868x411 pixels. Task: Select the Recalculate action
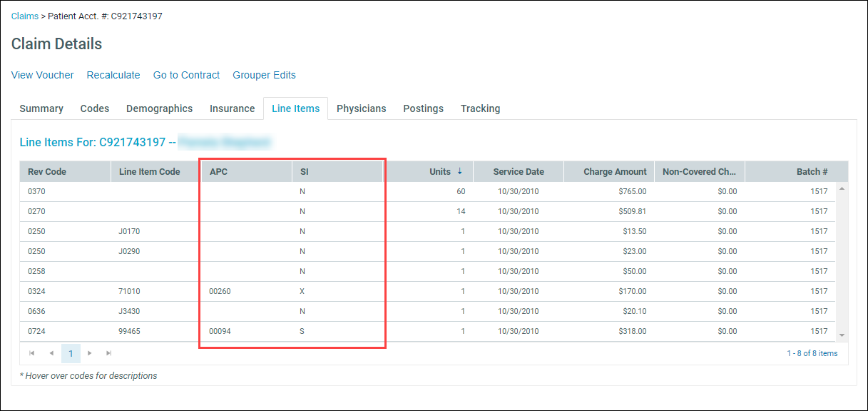click(113, 75)
